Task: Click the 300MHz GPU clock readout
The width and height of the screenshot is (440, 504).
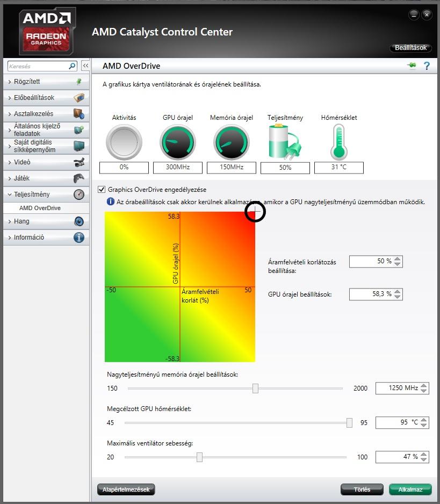Action: tap(178, 168)
